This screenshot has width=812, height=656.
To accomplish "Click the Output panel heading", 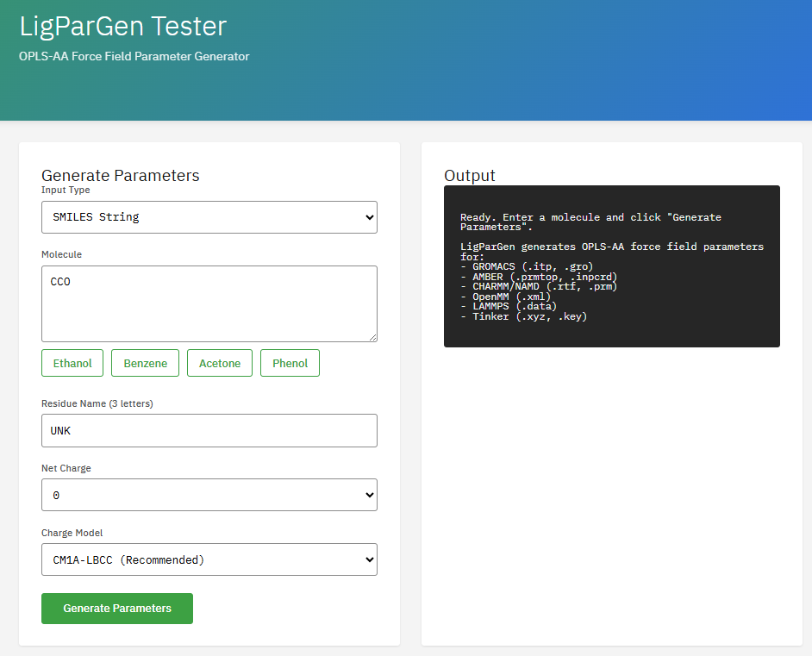I will (x=470, y=176).
